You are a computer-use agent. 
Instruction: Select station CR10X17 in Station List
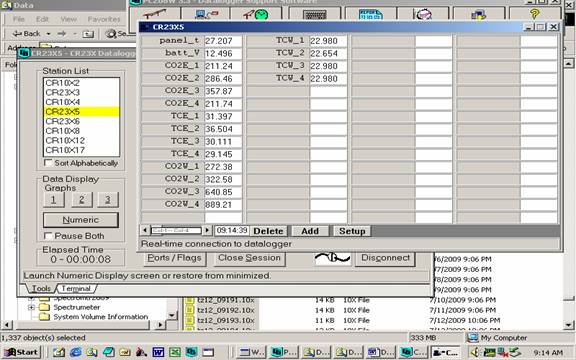[82, 150]
